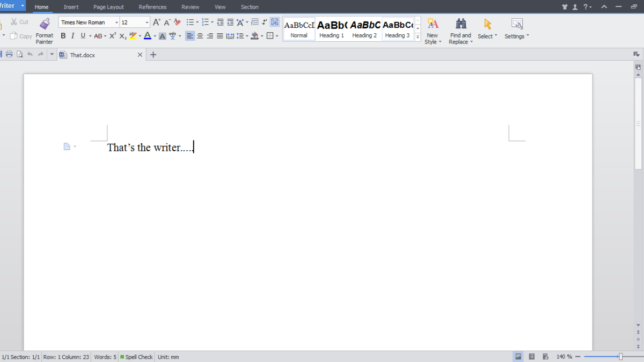
Task: Open the phonetic guide (wén) tool
Action: pos(172,36)
